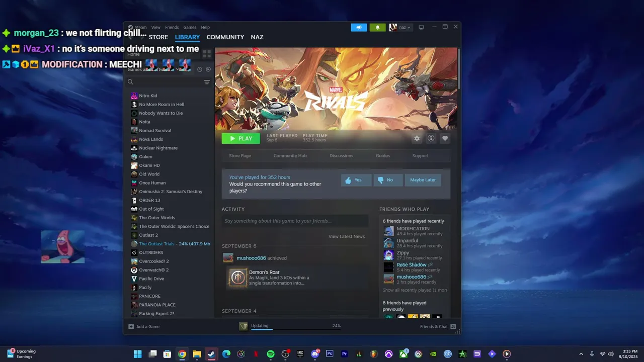Show game info for Marvel Rivals
Image resolution: width=644 pixels, height=362 pixels.
click(x=431, y=138)
